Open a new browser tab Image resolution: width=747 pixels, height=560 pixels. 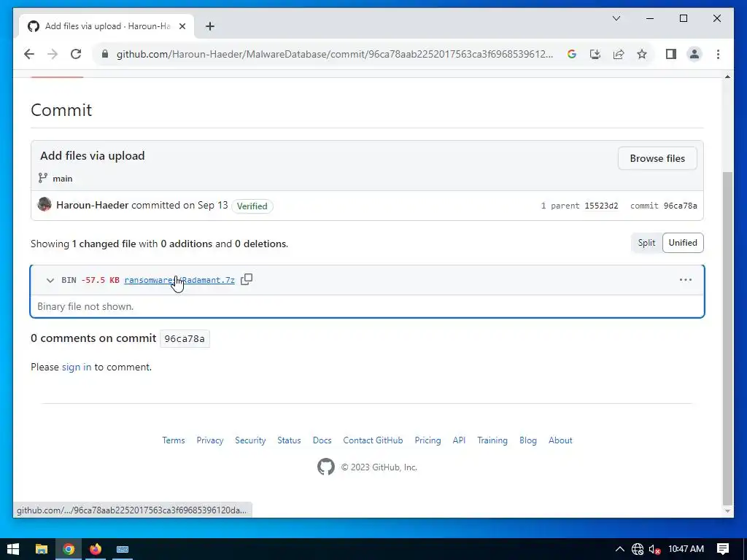[x=209, y=26]
